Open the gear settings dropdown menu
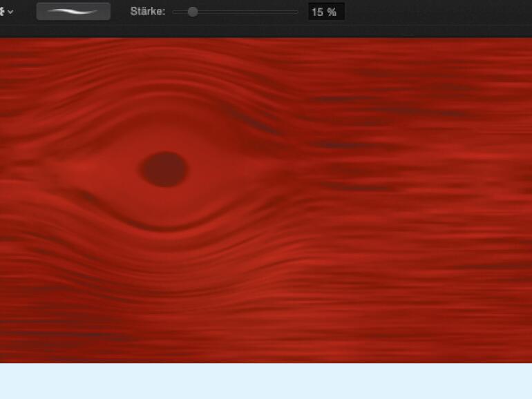 [x=6, y=12]
